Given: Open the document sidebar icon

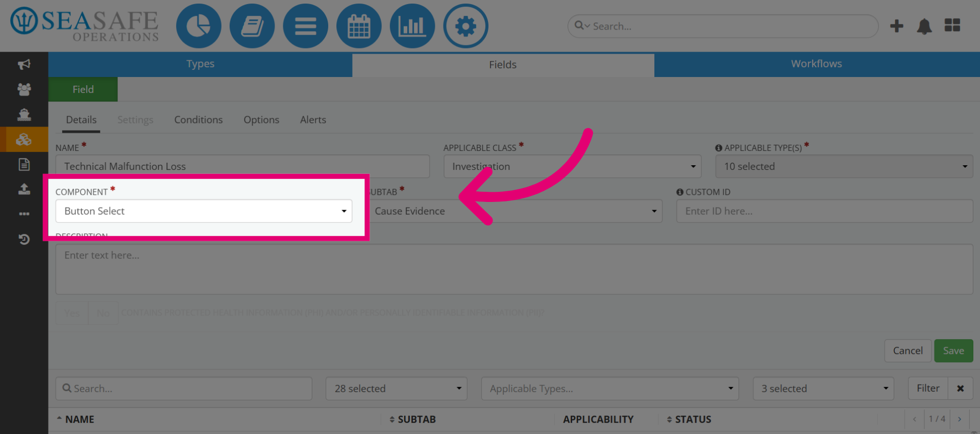Looking at the screenshot, I should 24,164.
